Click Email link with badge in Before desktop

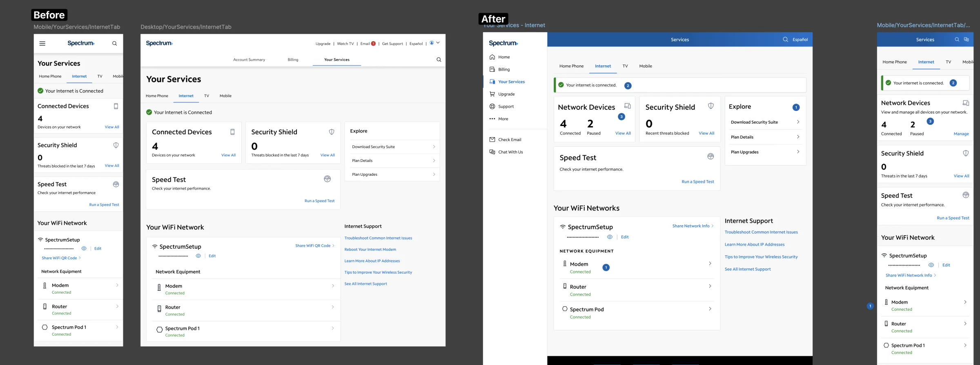pyautogui.click(x=367, y=44)
